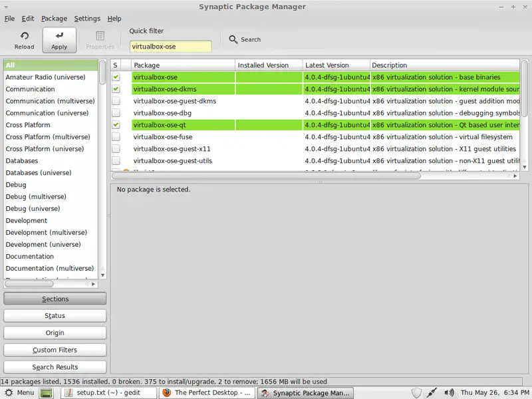The height and width of the screenshot is (399, 532).
Task: Switch to the setup.txt gedit window
Action: coord(108,393)
